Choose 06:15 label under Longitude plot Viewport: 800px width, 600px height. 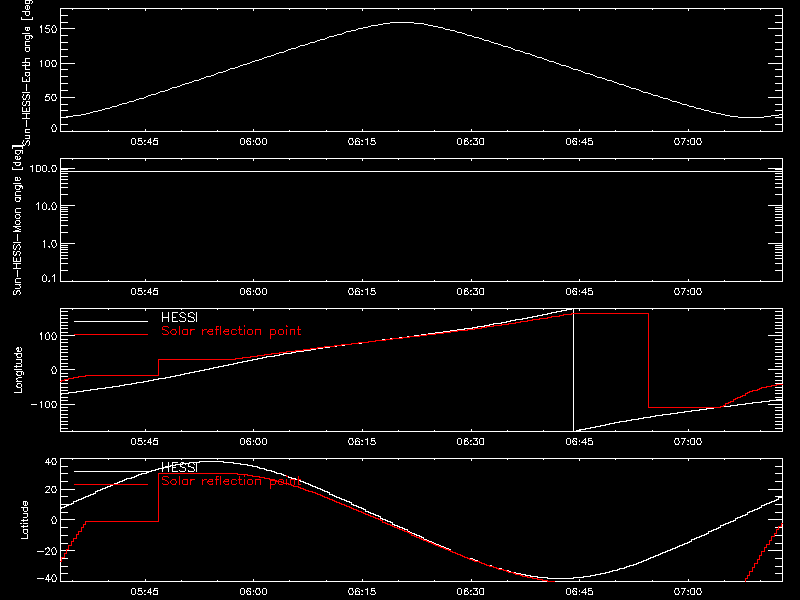coord(362,442)
